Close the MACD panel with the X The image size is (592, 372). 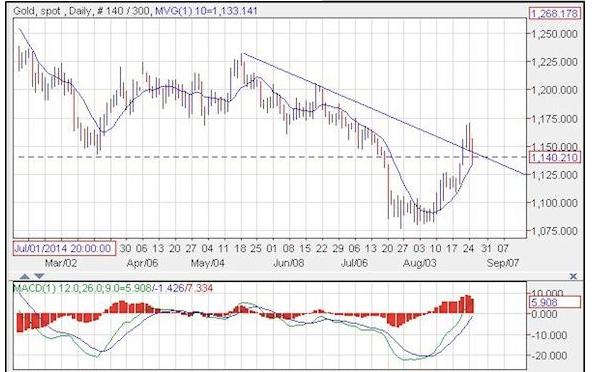coord(573,276)
